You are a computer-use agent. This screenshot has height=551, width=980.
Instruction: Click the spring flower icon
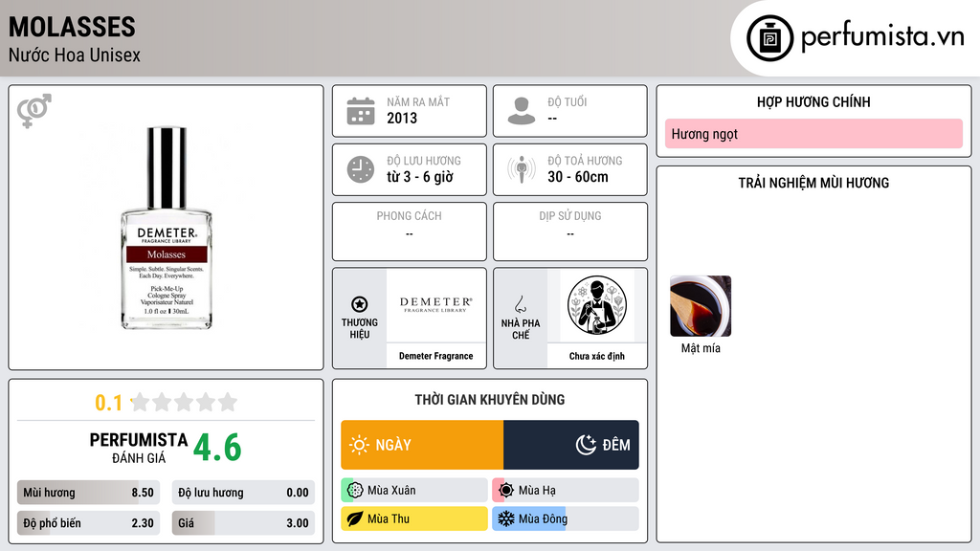tap(355, 491)
